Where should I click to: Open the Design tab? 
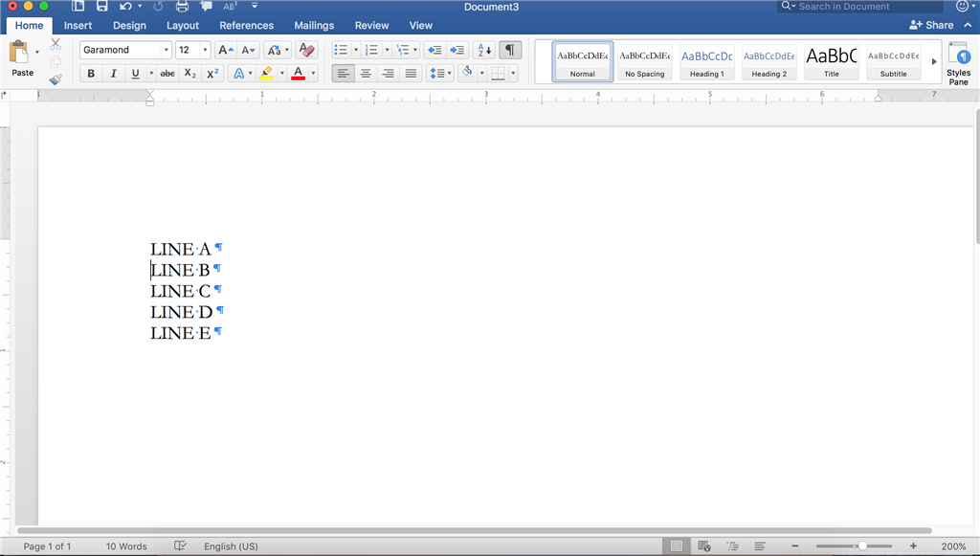129,26
